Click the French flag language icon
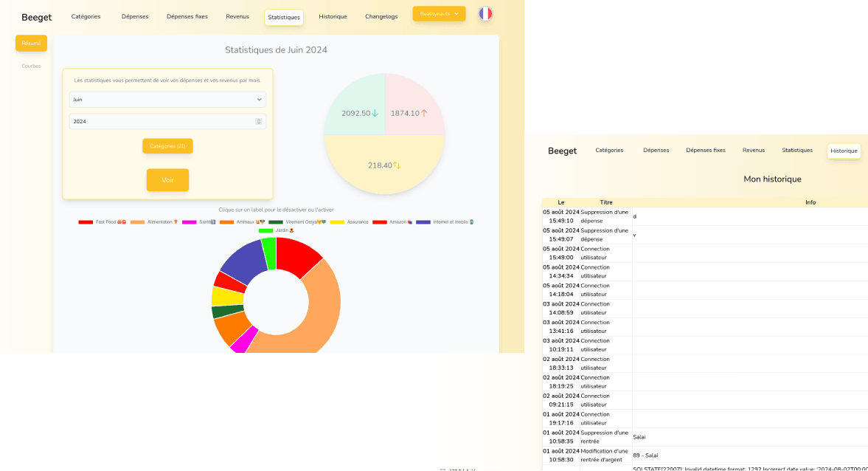This screenshot has width=868, height=471. click(485, 13)
